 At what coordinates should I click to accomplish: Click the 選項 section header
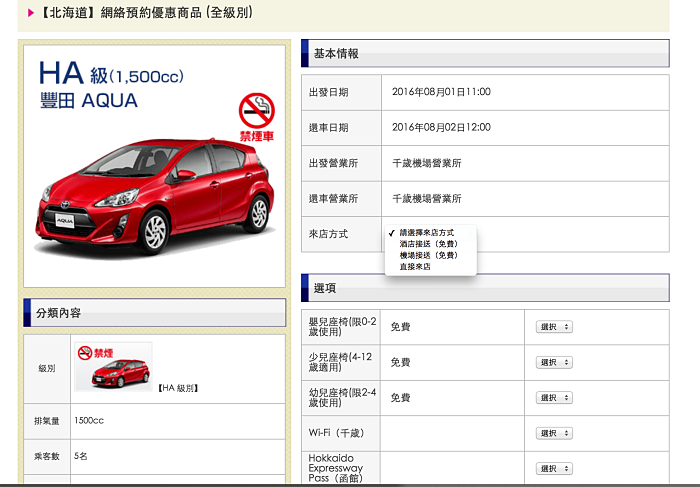point(485,288)
